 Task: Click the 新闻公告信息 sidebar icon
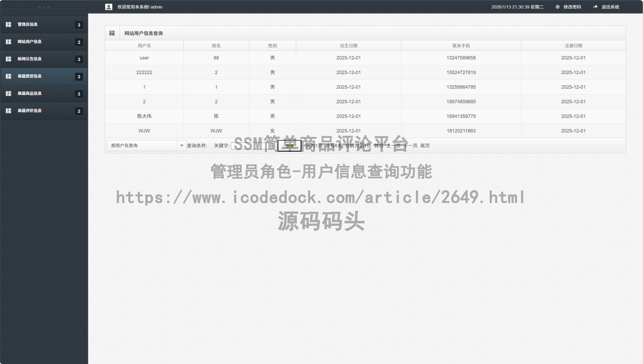(x=8, y=59)
